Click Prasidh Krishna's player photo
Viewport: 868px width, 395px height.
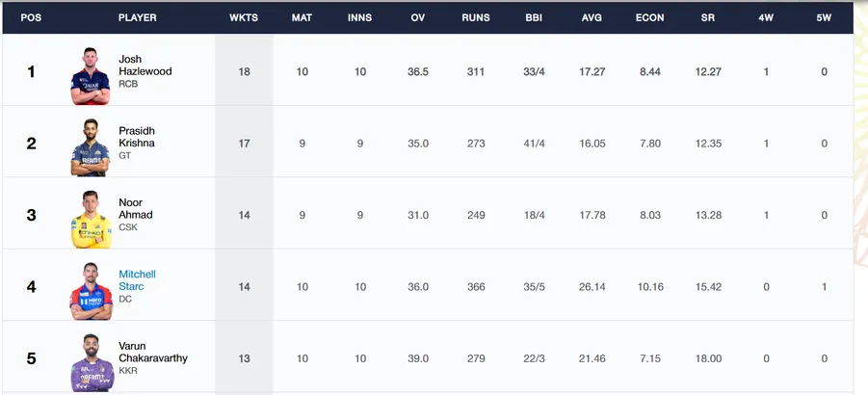91,147
